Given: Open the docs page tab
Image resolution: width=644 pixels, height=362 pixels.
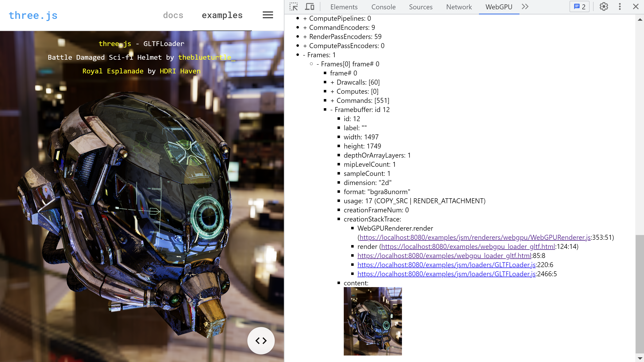Looking at the screenshot, I should pos(173,15).
